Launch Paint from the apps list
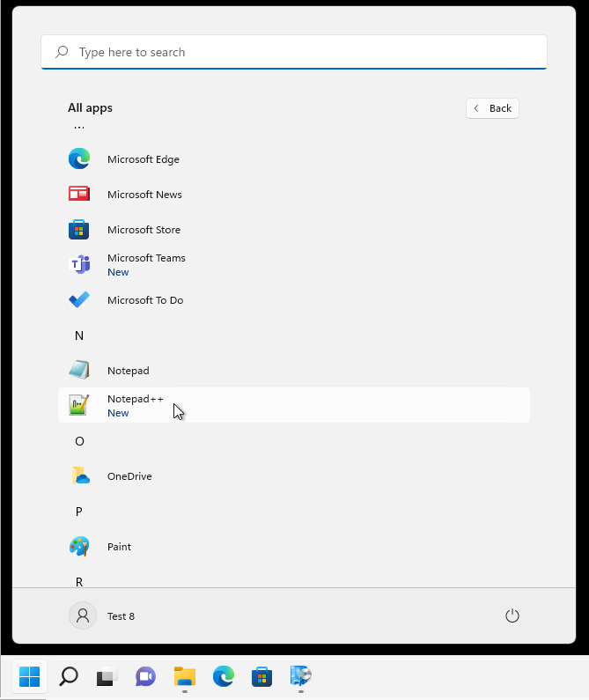This screenshot has height=700, width=589. tap(119, 547)
